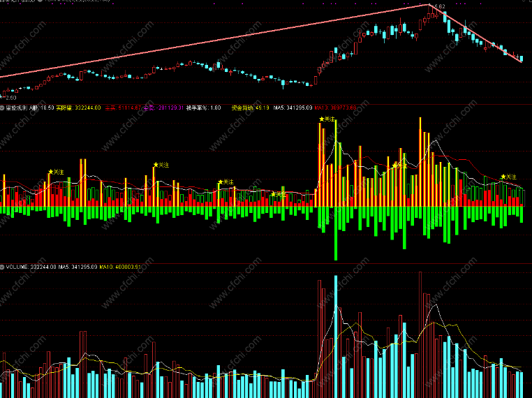Click the VOLUME: 332244.00 readout

click(x=31, y=267)
